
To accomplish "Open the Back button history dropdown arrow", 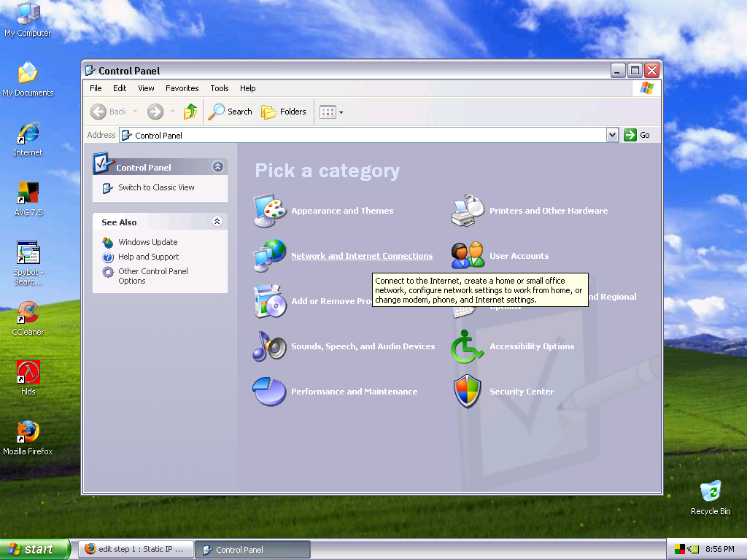I will tap(135, 112).
